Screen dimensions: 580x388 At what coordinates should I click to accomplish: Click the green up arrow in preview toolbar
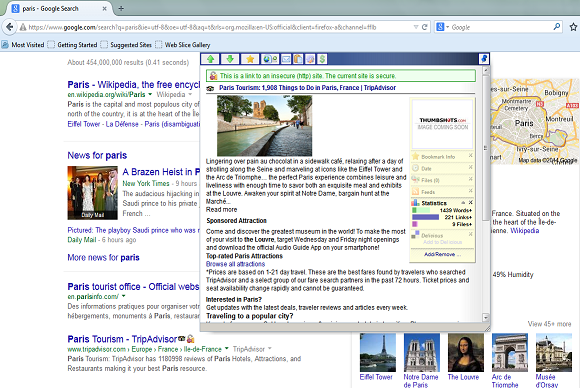tap(210, 59)
